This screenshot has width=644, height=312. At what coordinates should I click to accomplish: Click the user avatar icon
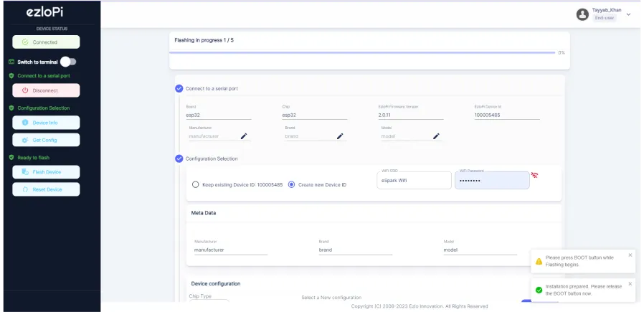pyautogui.click(x=582, y=14)
